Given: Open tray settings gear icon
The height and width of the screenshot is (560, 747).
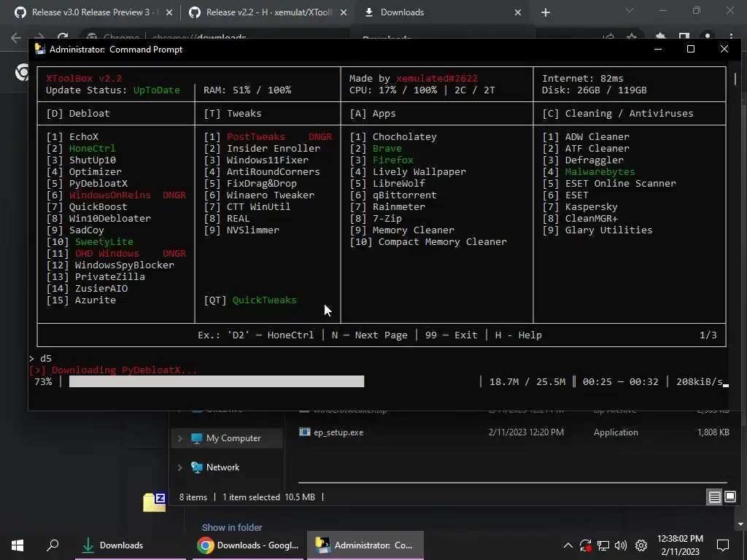Looking at the screenshot, I should pyautogui.click(x=641, y=545).
